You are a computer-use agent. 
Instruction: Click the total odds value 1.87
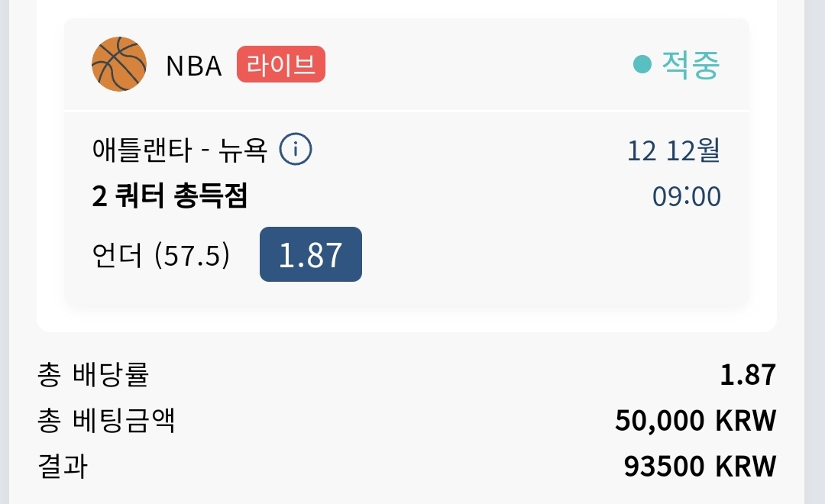[748, 375]
